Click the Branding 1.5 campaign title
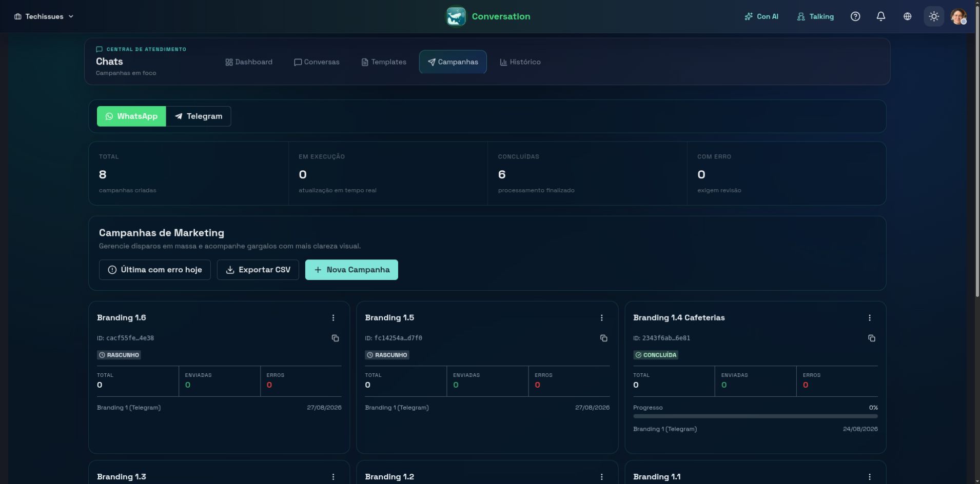 (389, 318)
